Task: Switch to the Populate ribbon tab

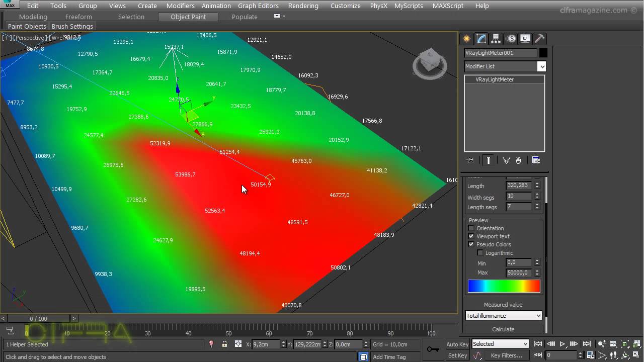Action: click(245, 17)
